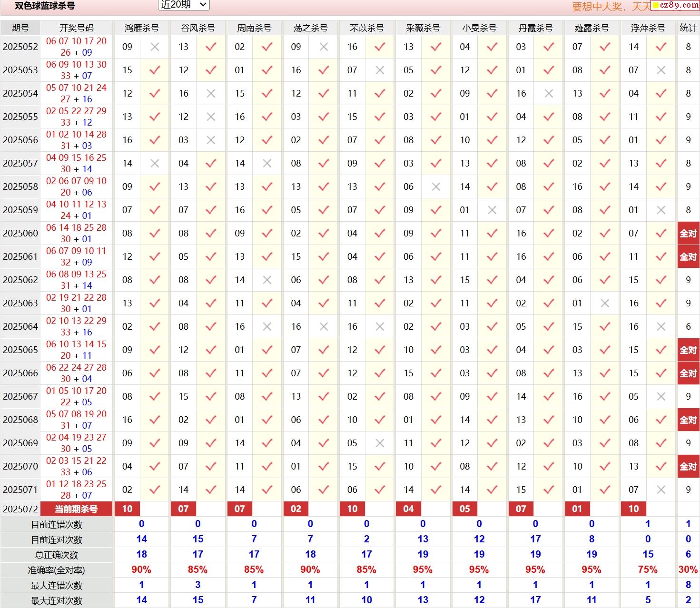Image resolution: width=700 pixels, height=608 pixels.
Task: Click the 75% accuracy value for 浮萍
Action: pos(648,569)
